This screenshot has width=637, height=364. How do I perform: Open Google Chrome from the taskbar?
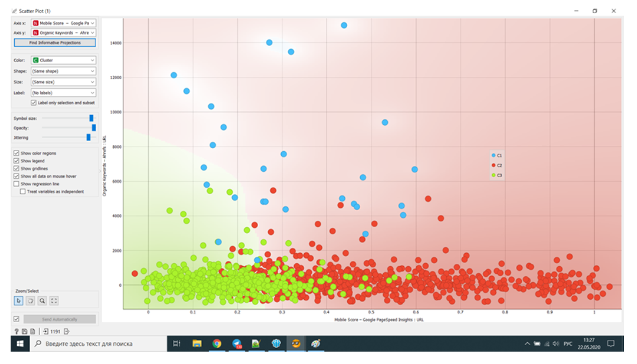[217, 343]
